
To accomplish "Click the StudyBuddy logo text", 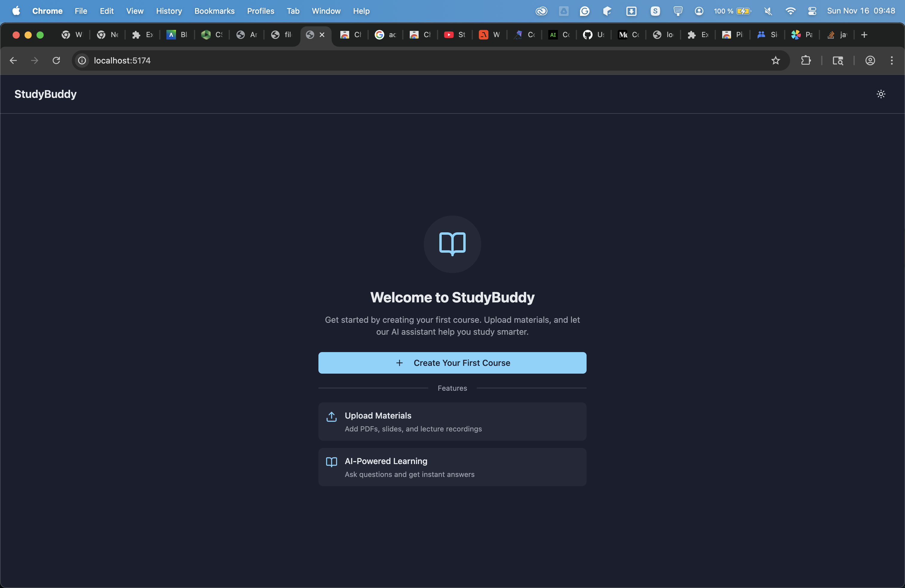I will click(45, 94).
